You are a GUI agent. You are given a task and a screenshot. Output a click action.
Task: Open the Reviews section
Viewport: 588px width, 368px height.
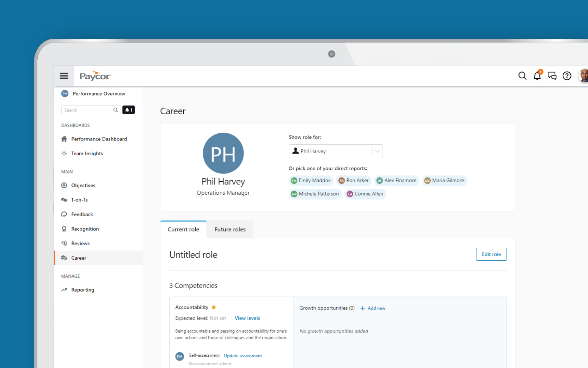click(x=80, y=243)
